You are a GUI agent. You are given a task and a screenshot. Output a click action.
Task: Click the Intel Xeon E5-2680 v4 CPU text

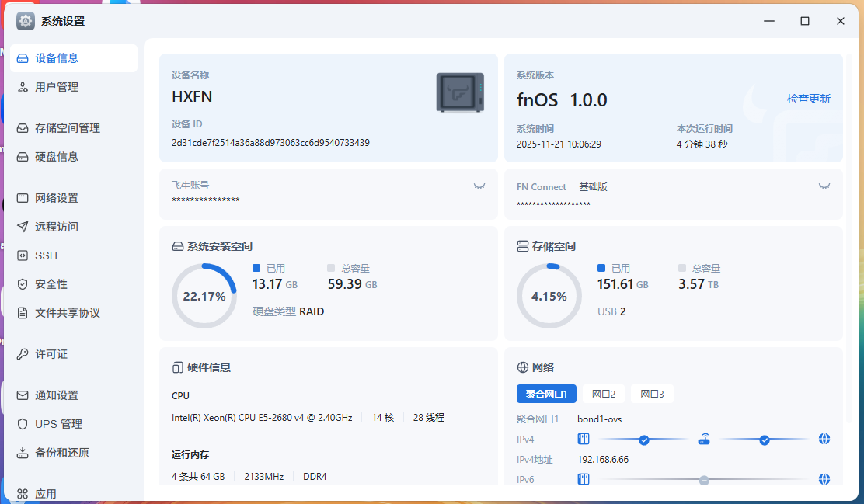coord(262,418)
